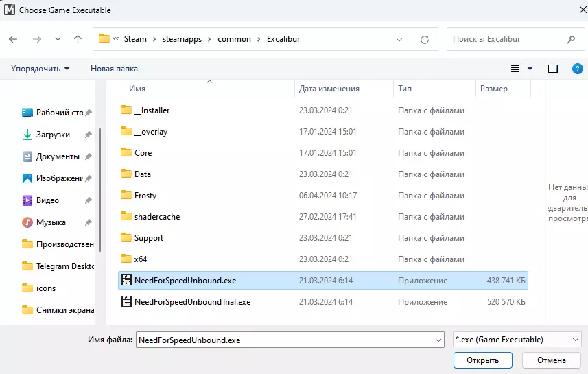588x374 pixels.
Task: Close the Choose Game Executable dialog
Action: click(x=583, y=10)
